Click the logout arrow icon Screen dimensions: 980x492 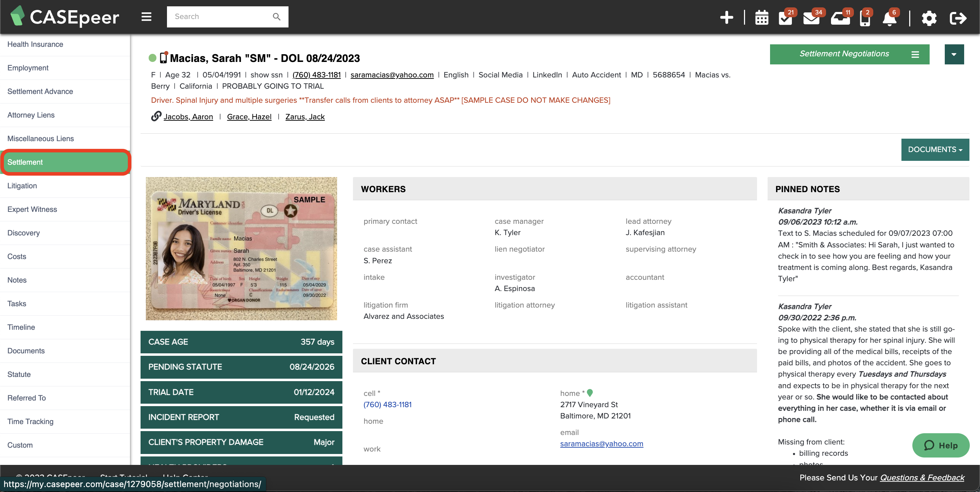coord(957,18)
